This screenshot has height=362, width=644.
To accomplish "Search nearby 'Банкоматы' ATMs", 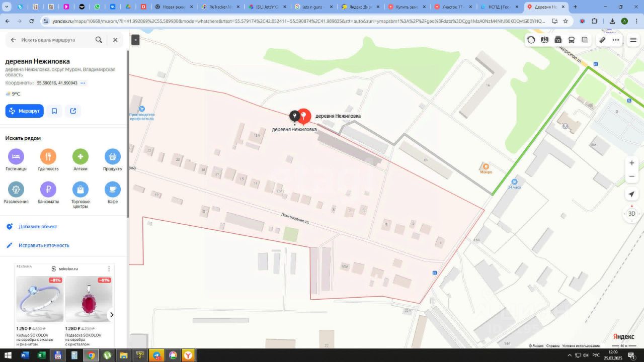I will [x=48, y=193].
